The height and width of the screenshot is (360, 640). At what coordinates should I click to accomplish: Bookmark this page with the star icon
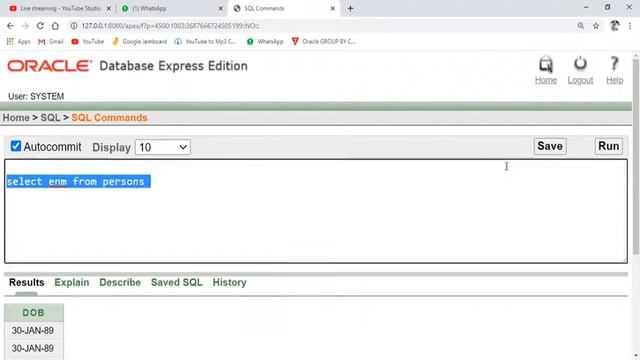596,26
